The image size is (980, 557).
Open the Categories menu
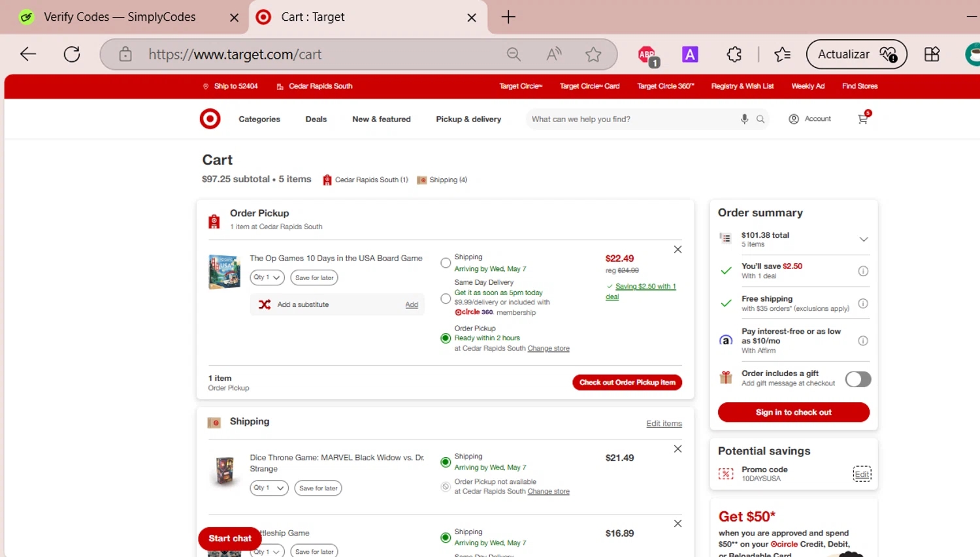[x=259, y=119]
